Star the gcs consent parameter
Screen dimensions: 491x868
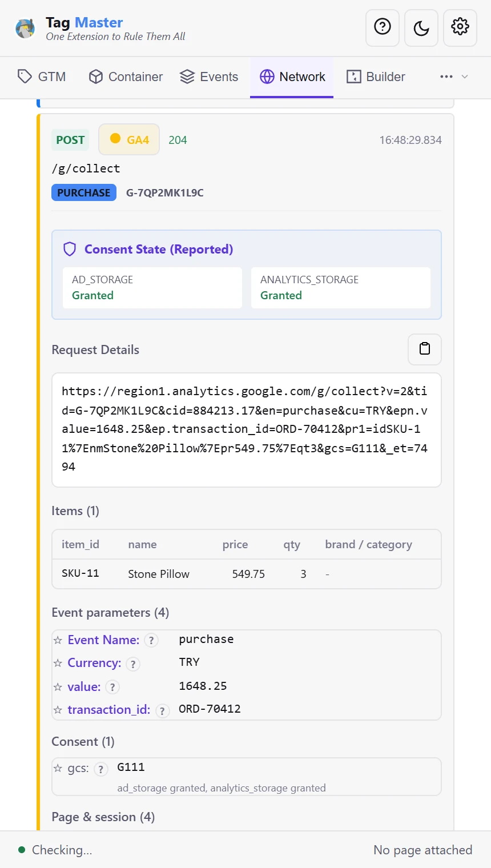coord(58,768)
